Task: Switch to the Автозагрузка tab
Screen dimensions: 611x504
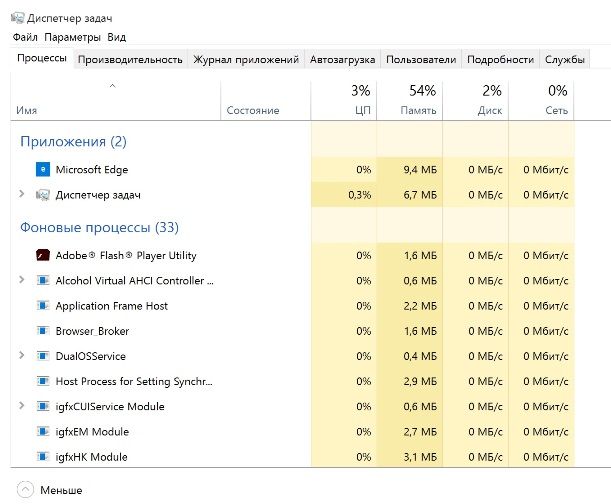Action: coord(343,59)
